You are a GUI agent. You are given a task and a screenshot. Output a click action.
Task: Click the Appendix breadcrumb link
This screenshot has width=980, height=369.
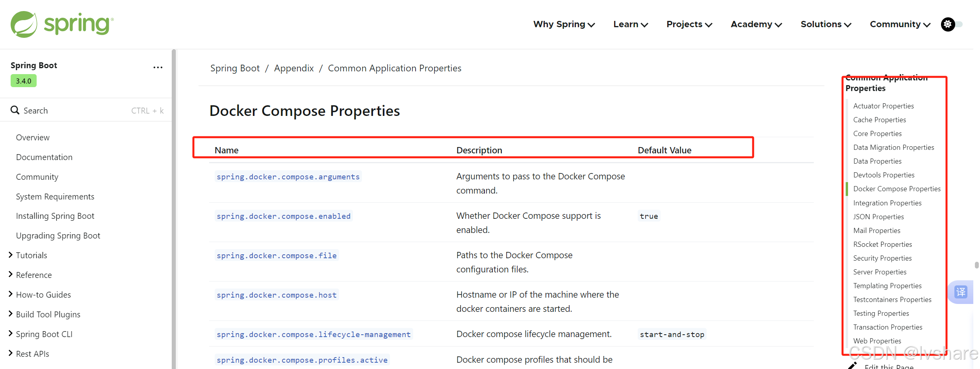pos(294,68)
